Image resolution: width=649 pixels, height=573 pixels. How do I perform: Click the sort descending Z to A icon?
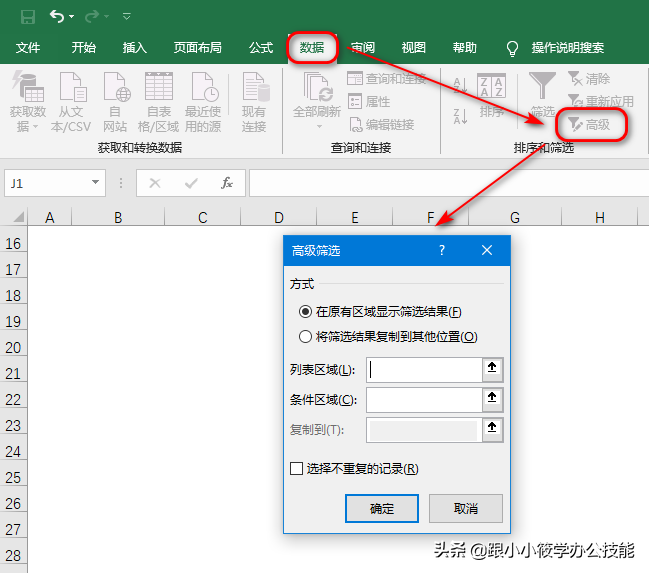click(x=460, y=116)
